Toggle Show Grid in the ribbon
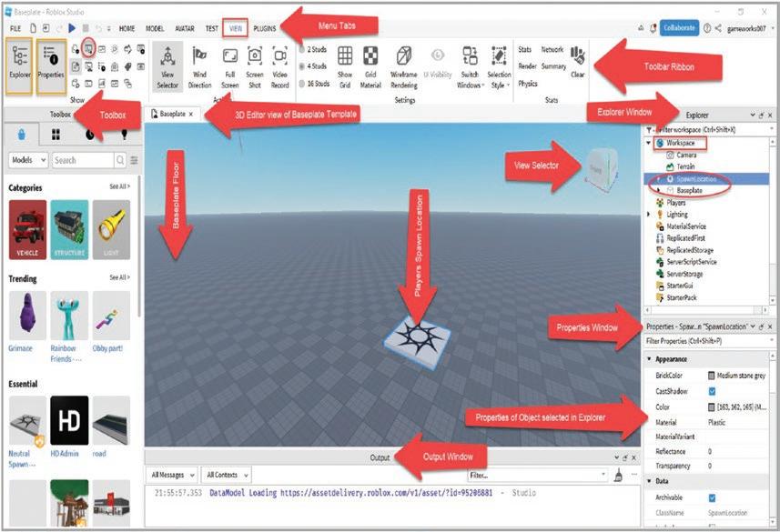Screen dimensions: 780x532 point(345,66)
